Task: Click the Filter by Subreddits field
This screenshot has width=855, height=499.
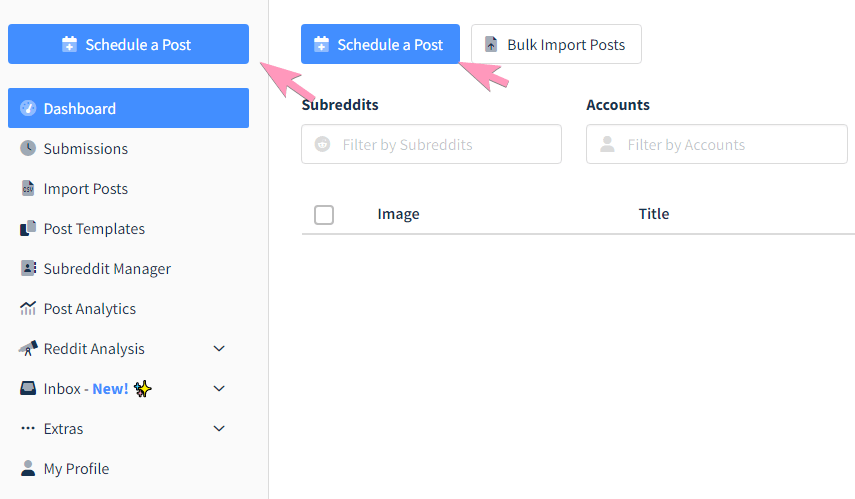Action: pos(431,144)
